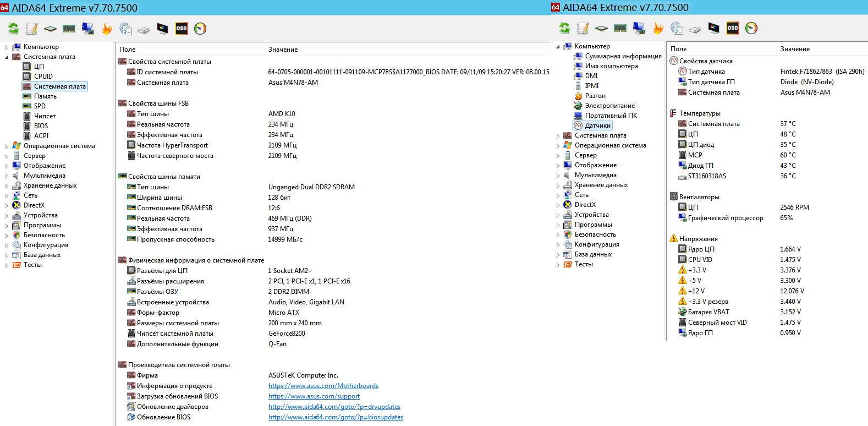
Task: Select IPMI item in right window tree
Action: click(592, 86)
